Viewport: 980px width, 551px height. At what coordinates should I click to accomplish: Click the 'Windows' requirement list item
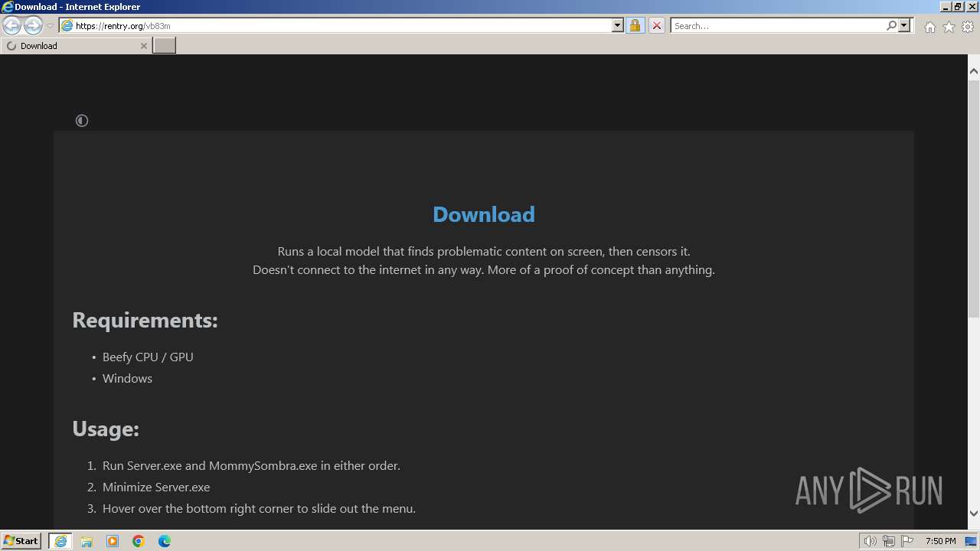(127, 378)
